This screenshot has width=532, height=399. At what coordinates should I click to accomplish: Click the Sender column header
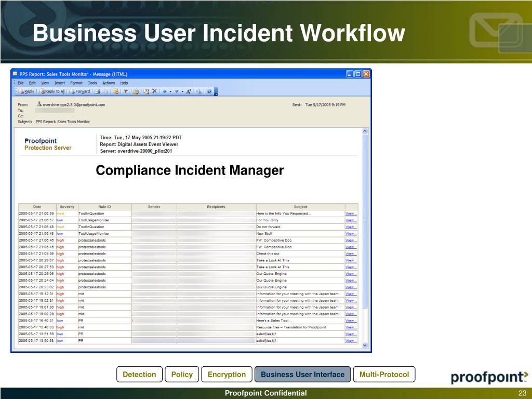[154, 207]
